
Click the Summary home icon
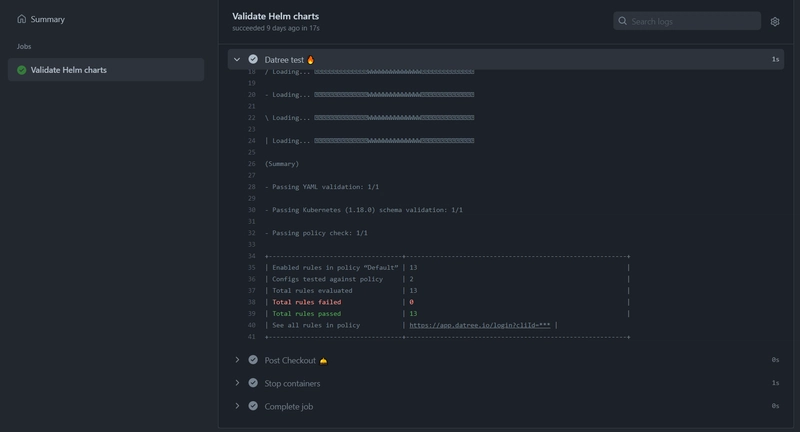tap(21, 19)
